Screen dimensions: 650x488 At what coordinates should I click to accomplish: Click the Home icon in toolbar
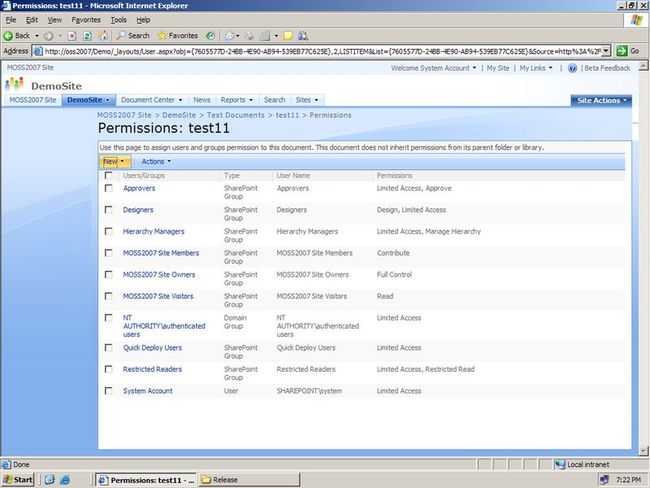103,36
